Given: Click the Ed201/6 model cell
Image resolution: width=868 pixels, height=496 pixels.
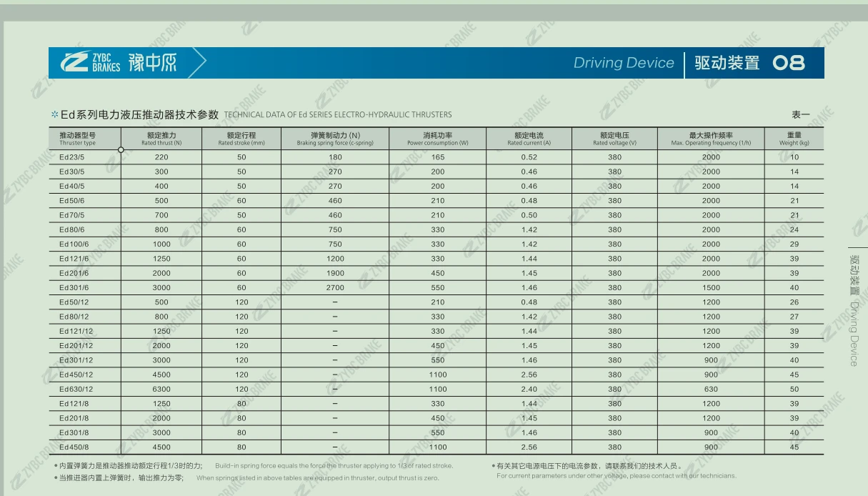Looking at the screenshot, I should click(74, 273).
